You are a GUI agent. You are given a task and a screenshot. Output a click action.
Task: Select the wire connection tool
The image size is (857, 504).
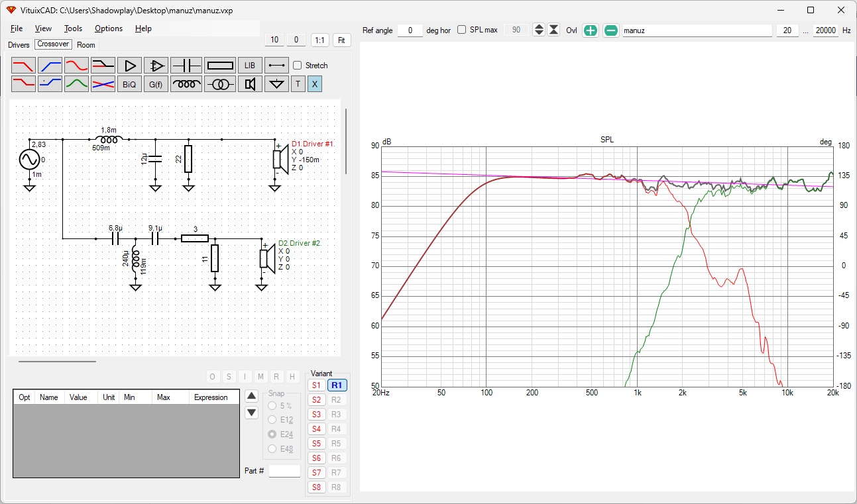click(276, 66)
